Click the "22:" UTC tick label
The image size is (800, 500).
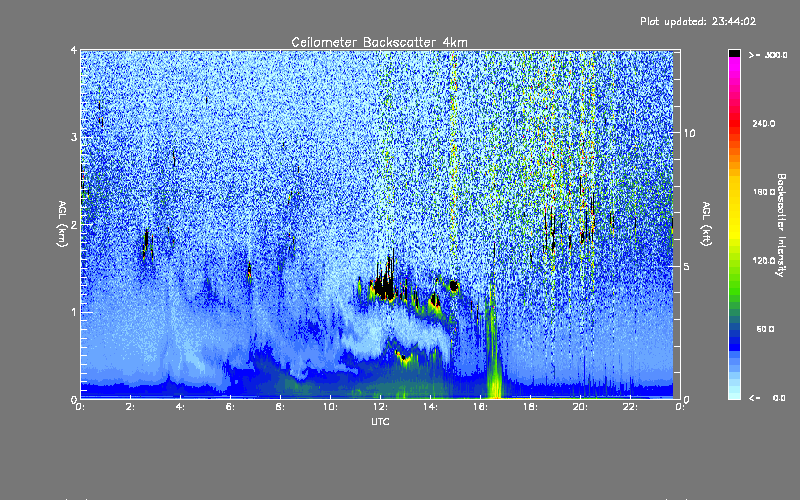pyautogui.click(x=630, y=407)
